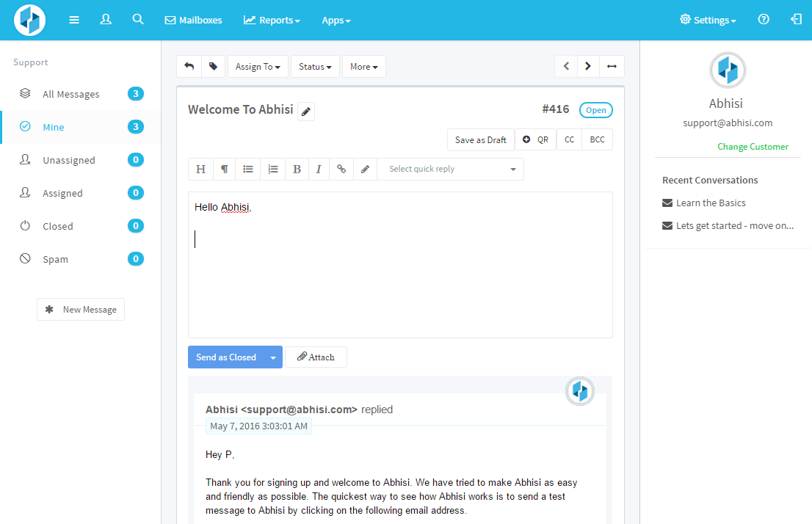812x524 pixels.
Task: Go to next conversation with right chevron
Action: (x=588, y=66)
